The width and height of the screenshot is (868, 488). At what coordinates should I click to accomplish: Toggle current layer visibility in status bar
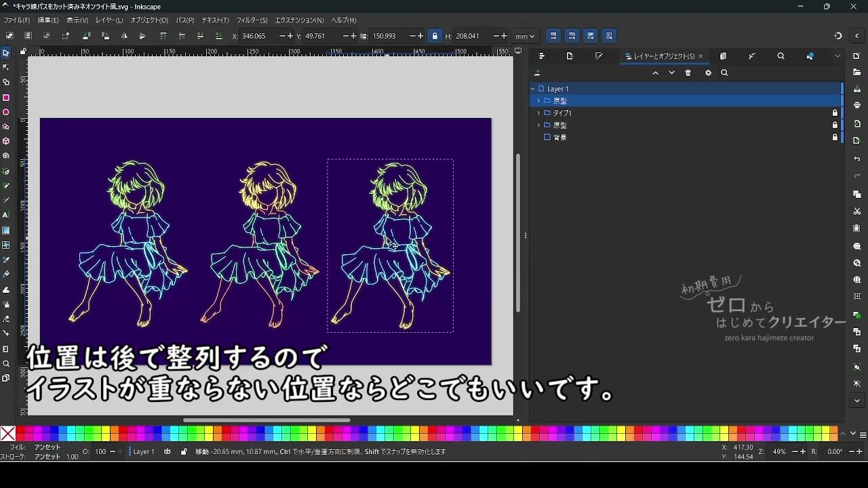coord(167,451)
